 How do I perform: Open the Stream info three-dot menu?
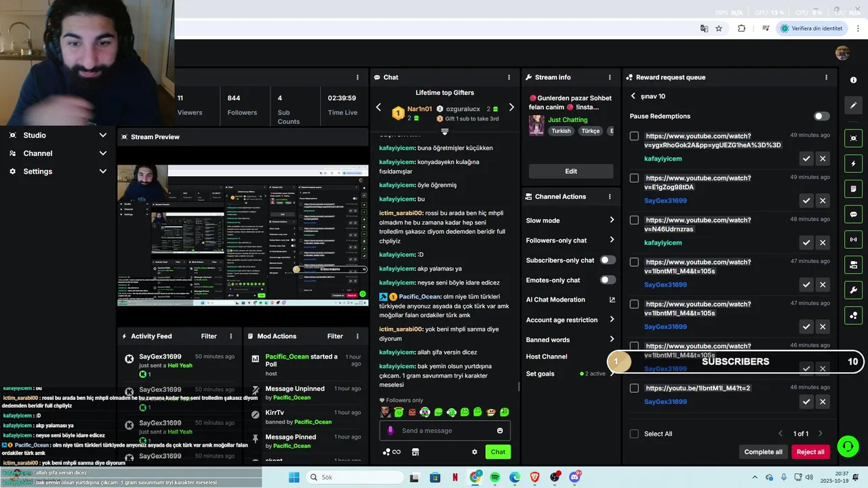[610, 77]
